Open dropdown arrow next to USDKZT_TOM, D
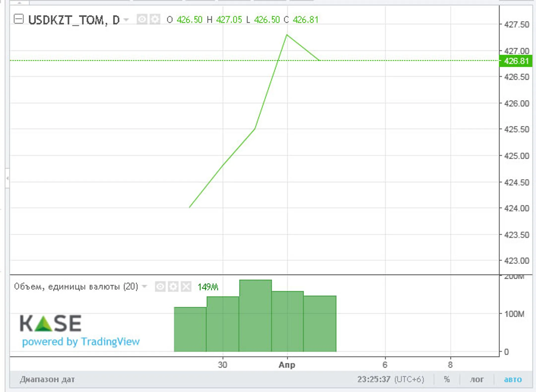Viewport: 536px width, 392px height. coord(126,20)
